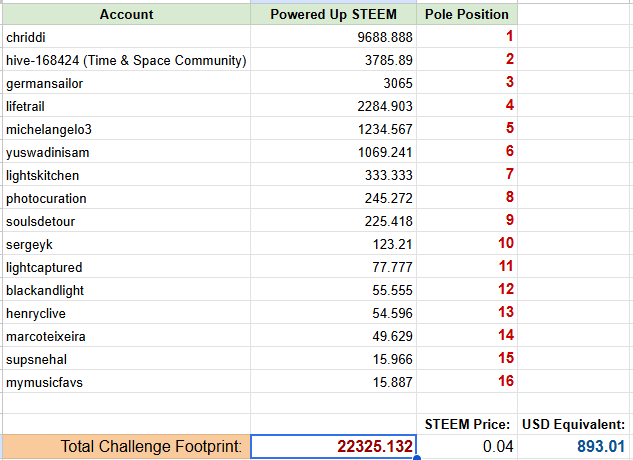Image resolution: width=633 pixels, height=460 pixels.
Task: Click pole position 12 cell
Action: (x=467, y=290)
